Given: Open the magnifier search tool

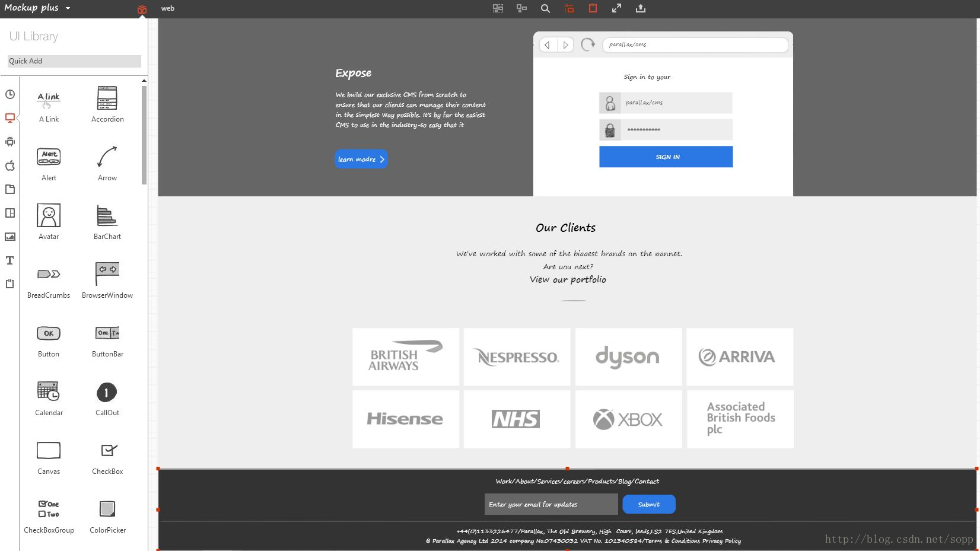Looking at the screenshot, I should pos(545,8).
